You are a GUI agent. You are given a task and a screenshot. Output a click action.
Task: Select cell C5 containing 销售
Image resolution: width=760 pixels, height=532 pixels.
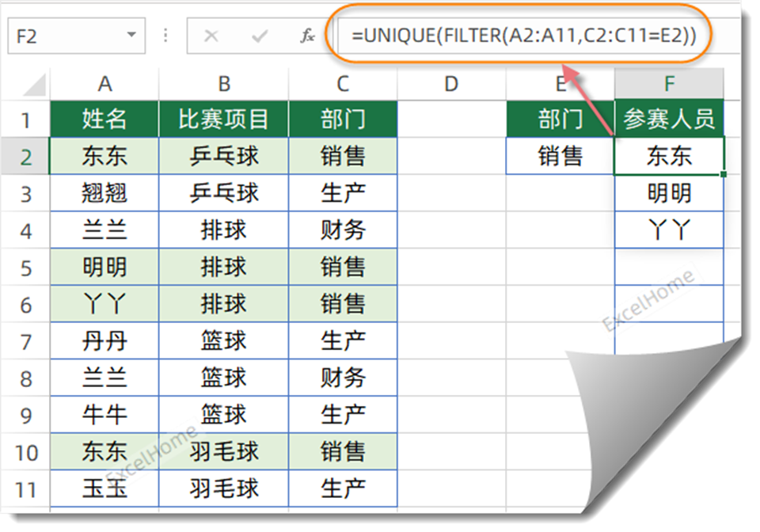343,267
